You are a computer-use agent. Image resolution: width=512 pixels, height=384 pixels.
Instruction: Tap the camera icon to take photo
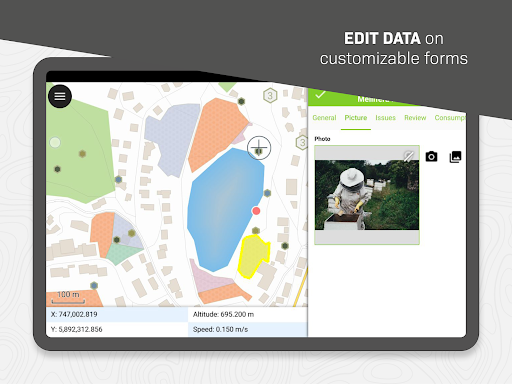[x=431, y=156]
